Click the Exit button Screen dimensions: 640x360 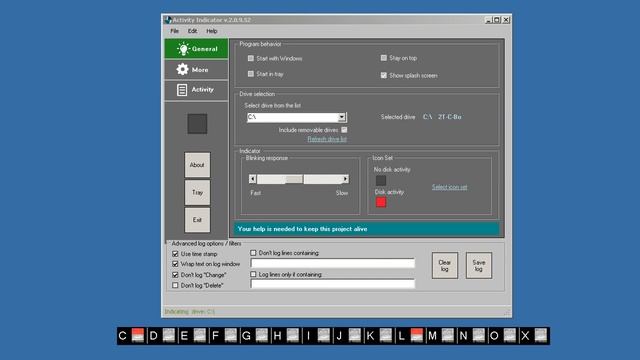(197, 220)
